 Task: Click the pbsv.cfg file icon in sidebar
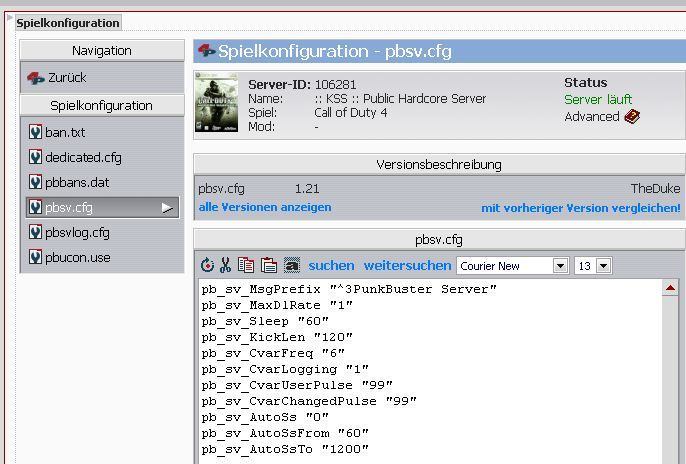tap(35, 207)
